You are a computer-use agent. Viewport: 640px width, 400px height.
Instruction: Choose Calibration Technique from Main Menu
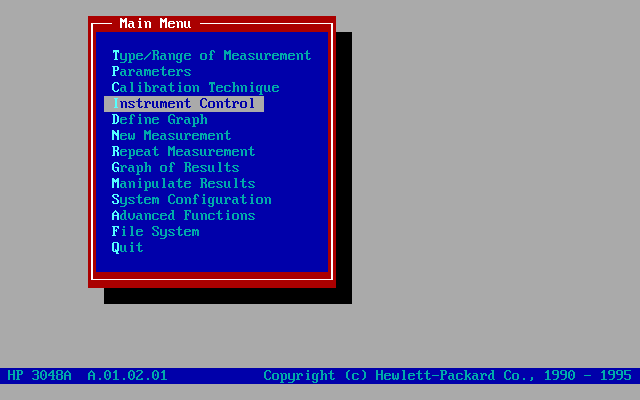196,88
